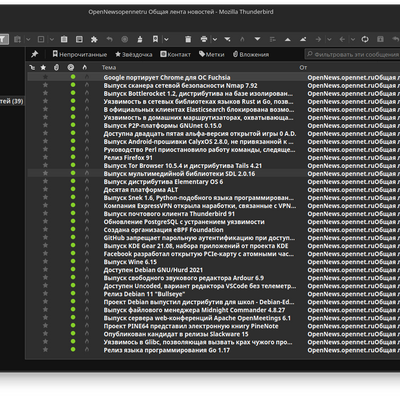Click the curved reply arrow toolbar icon
Viewport: 400px width, 400px height.
pos(110,39)
